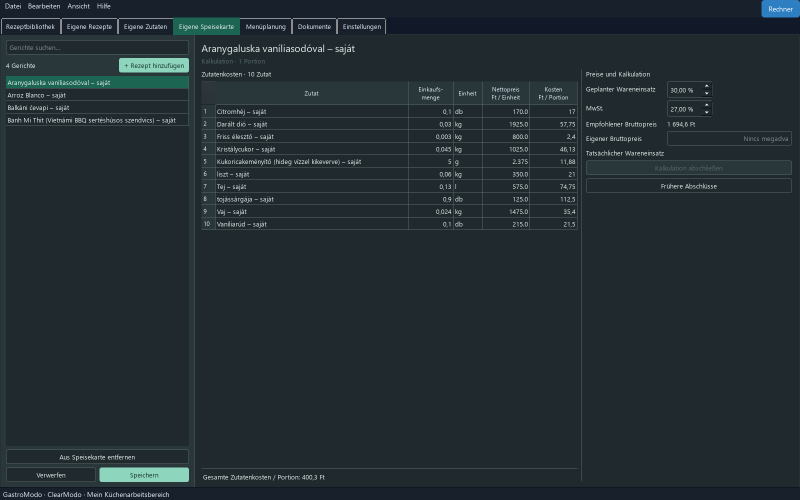The image size is (800, 500).
Task: Click the Eigener Bruttopreis input field
Action: [x=730, y=139]
